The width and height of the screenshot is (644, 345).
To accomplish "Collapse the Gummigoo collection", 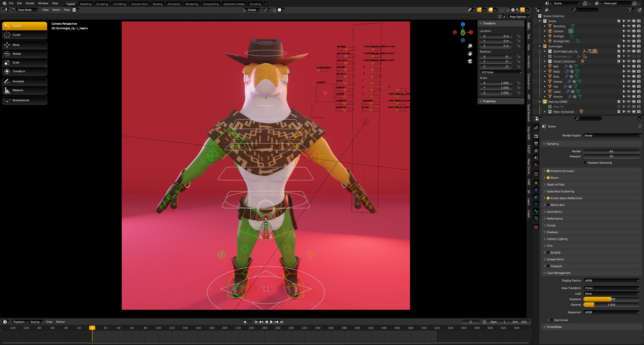I will pos(540,46).
